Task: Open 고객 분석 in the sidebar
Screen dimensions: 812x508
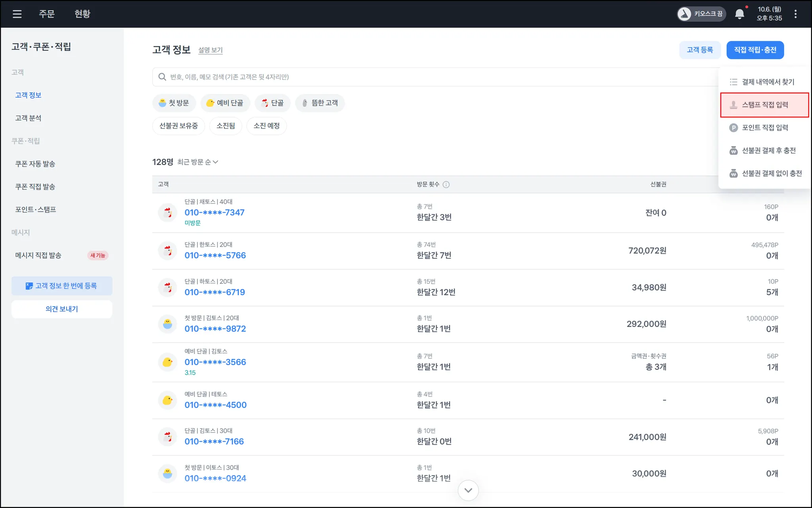Action: click(28, 118)
